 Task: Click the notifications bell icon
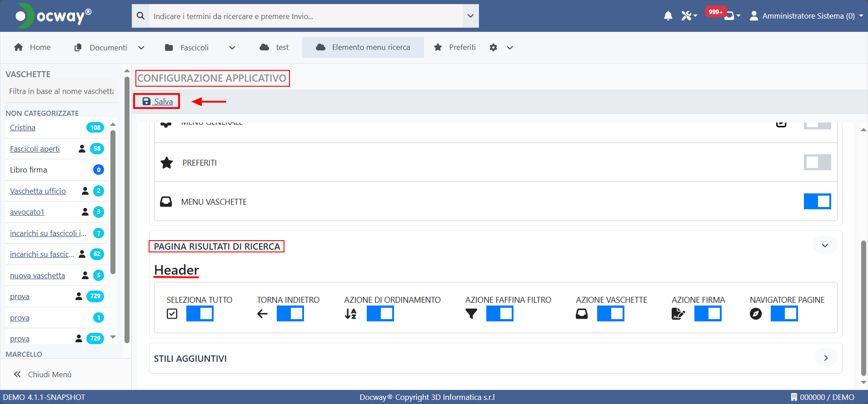pos(668,16)
